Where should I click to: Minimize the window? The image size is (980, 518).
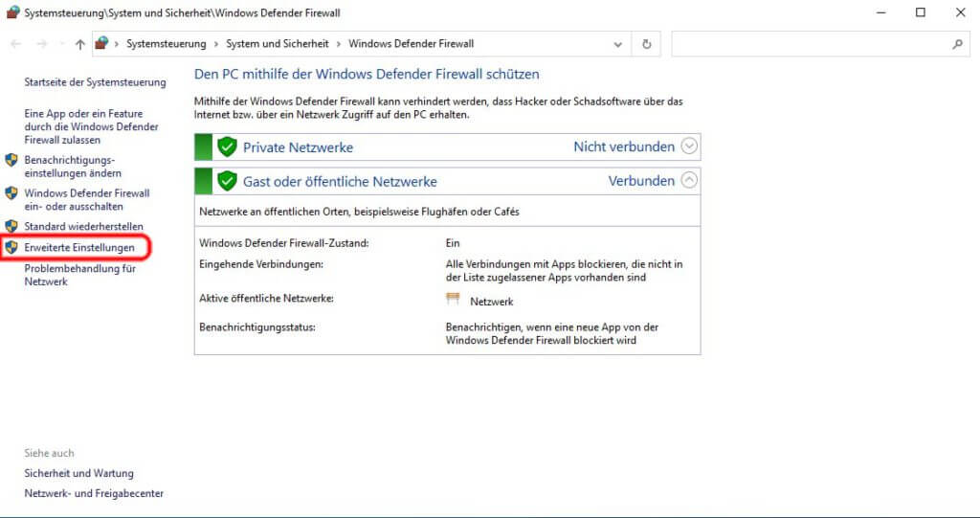(x=880, y=11)
